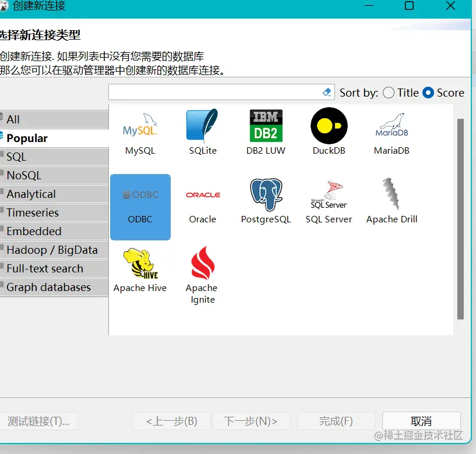Show the Embedded databases category
Image resolution: width=476 pixels, height=454 pixels.
click(54, 232)
